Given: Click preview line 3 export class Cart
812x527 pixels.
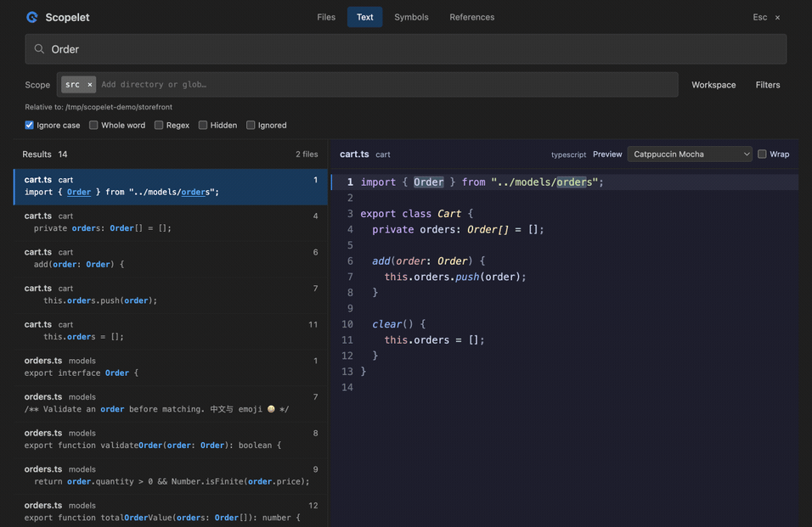Looking at the screenshot, I should (x=417, y=214).
